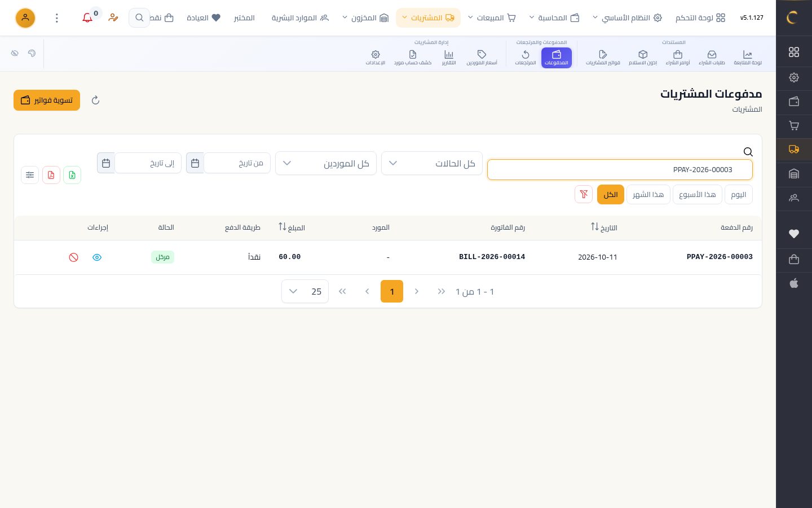Go to pagination page 1
The image size is (812, 508).
[392, 291]
